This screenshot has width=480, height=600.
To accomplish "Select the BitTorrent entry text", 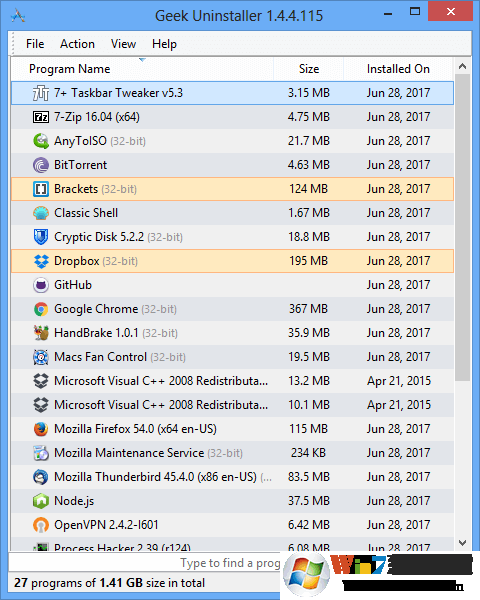I will click(80, 165).
